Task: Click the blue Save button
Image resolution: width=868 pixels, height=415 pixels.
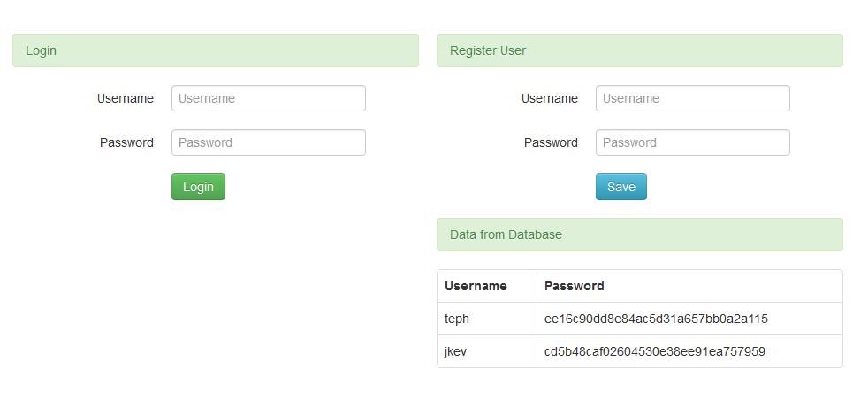Action: pyautogui.click(x=621, y=187)
